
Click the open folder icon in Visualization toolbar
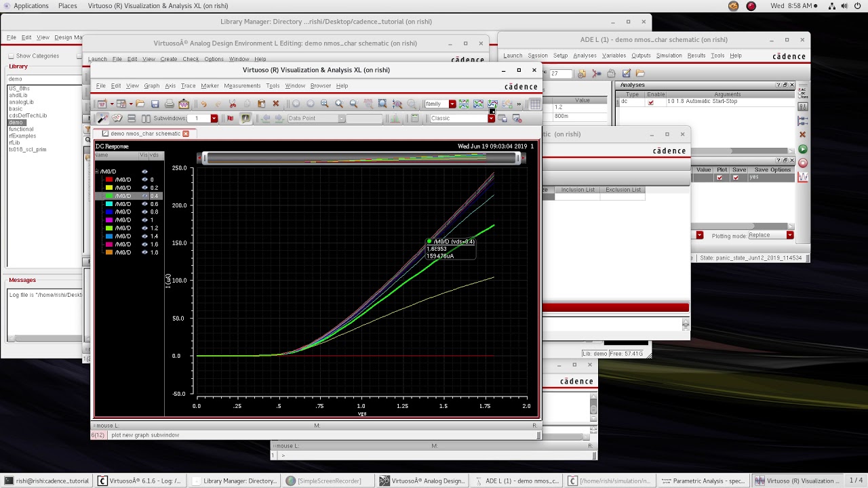pos(140,104)
